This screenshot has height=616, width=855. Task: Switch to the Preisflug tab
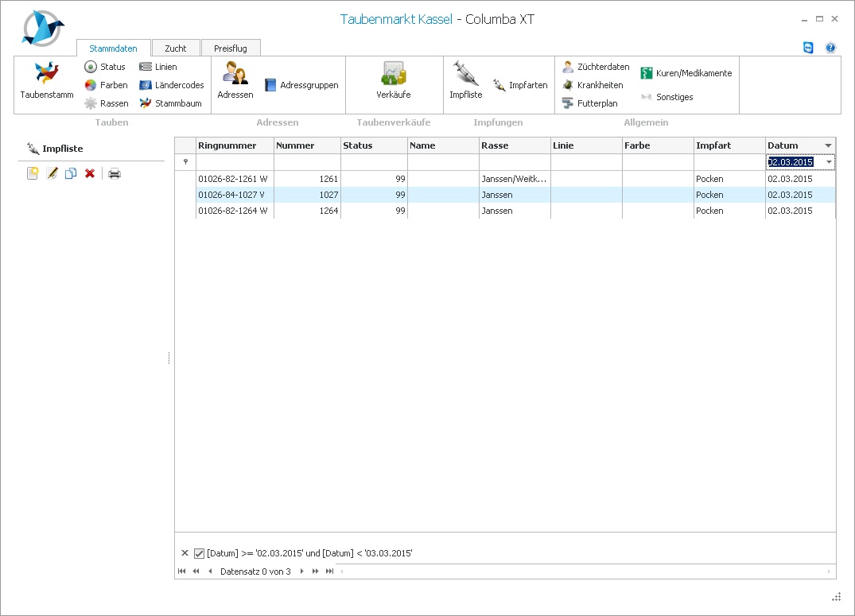click(x=230, y=48)
